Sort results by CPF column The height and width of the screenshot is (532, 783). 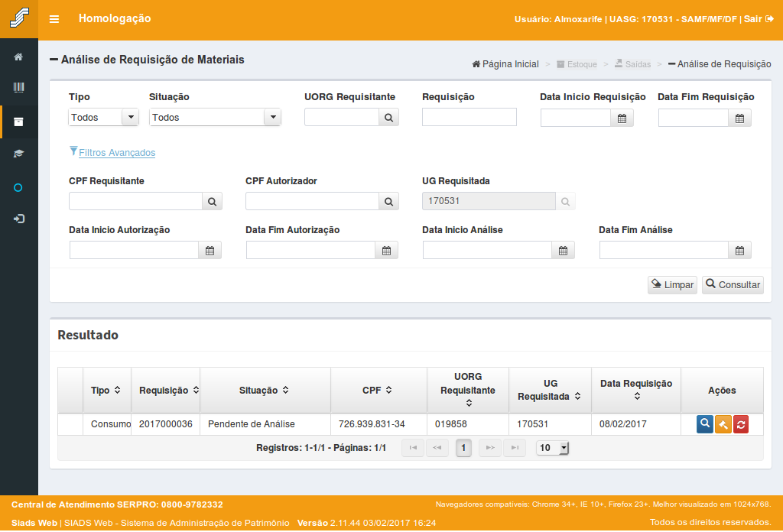[388, 390]
